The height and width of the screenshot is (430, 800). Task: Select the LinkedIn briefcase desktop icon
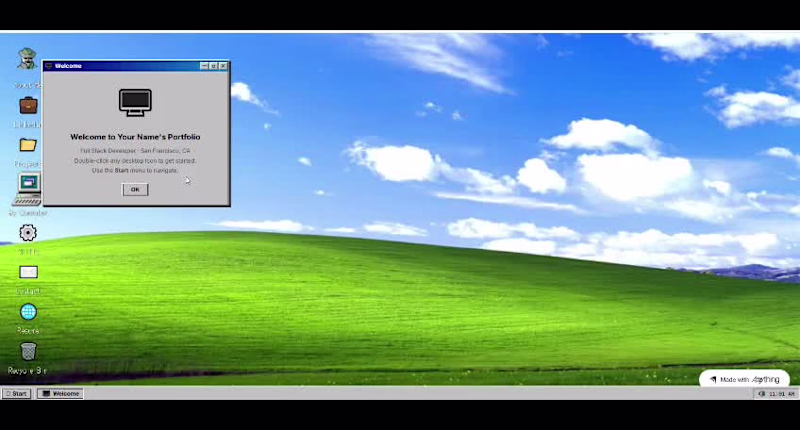(x=28, y=106)
